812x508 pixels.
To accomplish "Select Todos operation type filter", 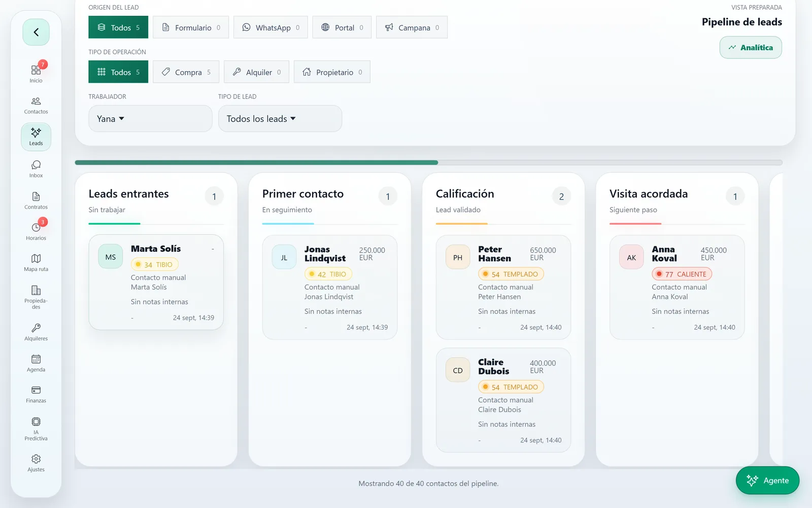I will tap(118, 72).
